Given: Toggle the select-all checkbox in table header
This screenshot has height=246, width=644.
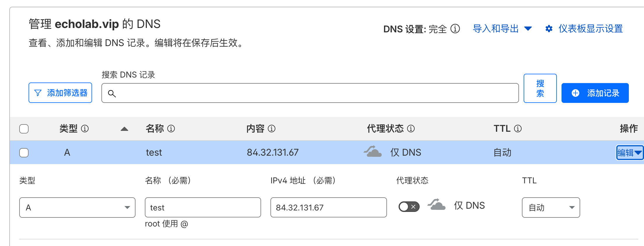Looking at the screenshot, I should point(24,129).
